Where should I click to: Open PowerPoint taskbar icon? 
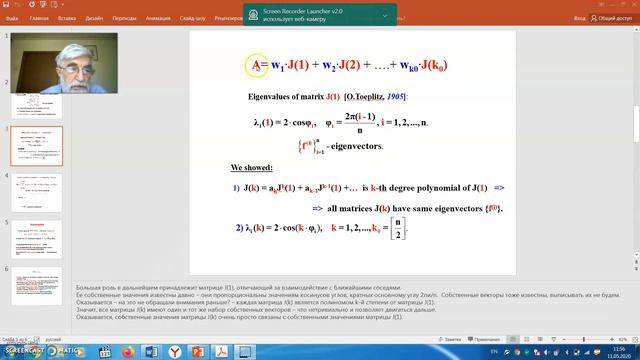198,352
